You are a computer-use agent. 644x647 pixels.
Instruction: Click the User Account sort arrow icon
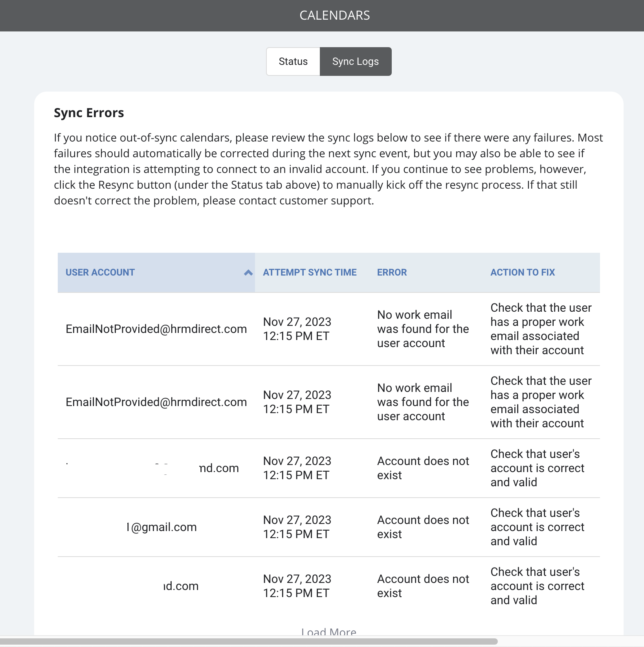[x=248, y=272]
